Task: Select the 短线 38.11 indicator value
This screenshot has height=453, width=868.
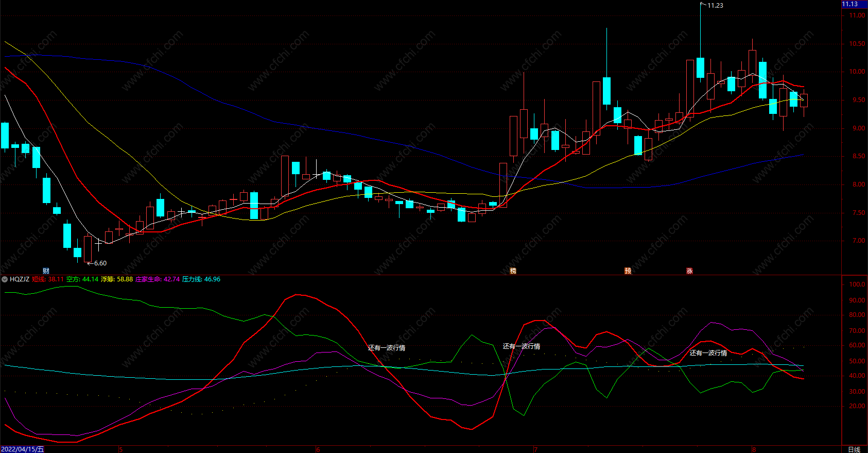Action: pos(48,279)
